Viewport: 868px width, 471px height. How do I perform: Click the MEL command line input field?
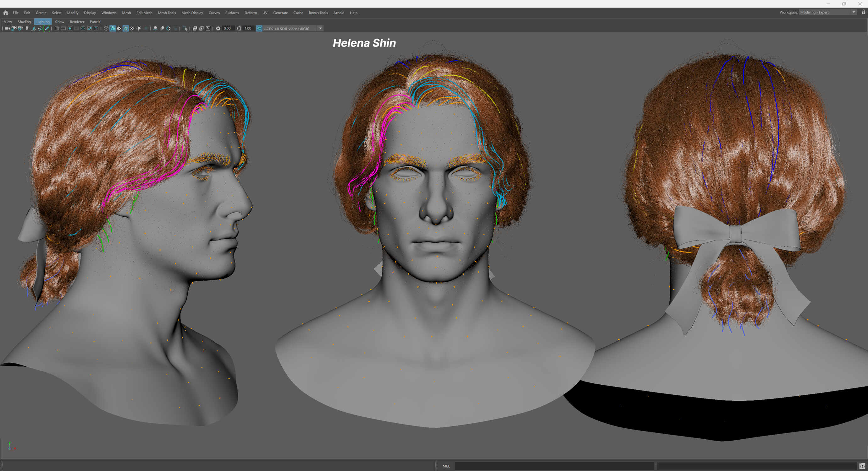tap(554, 466)
